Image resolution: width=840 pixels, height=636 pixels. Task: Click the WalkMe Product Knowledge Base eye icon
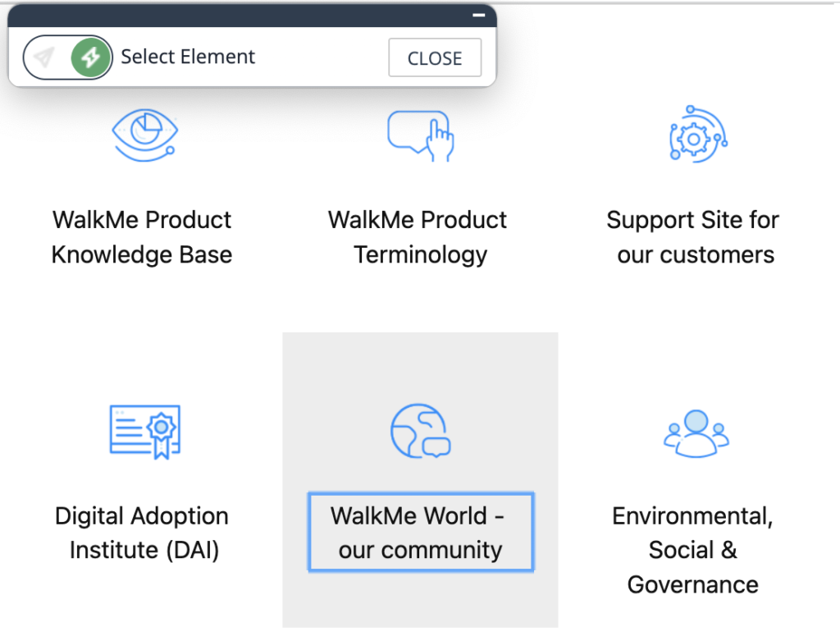144,134
